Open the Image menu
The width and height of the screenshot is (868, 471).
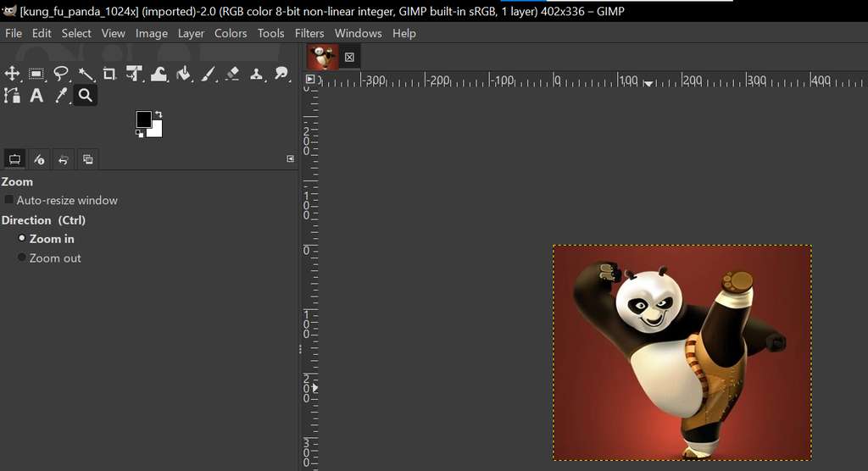tap(151, 33)
